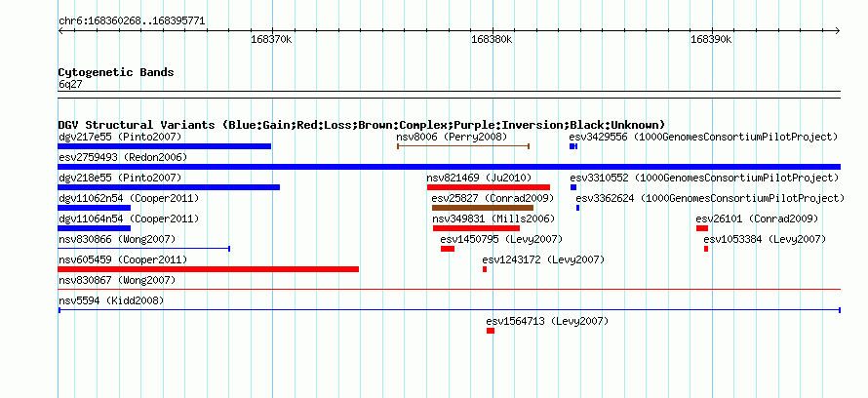Open the nsv830867 (Wong2007) label
The width and height of the screenshot is (868, 398).
[x=117, y=280]
